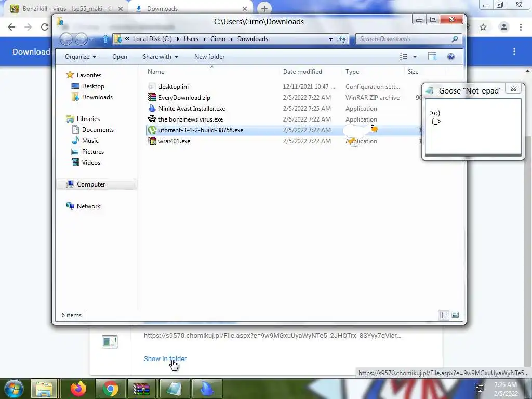This screenshot has width=532, height=399.
Task: Switch to Bonzi kill virus Chrome tab
Action: click(66, 9)
